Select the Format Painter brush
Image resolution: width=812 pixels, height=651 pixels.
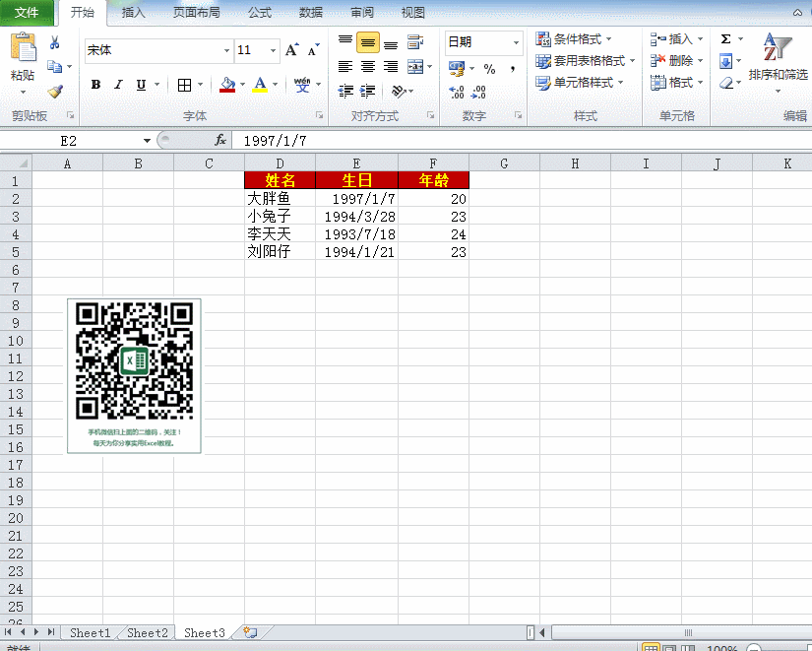tap(55, 92)
